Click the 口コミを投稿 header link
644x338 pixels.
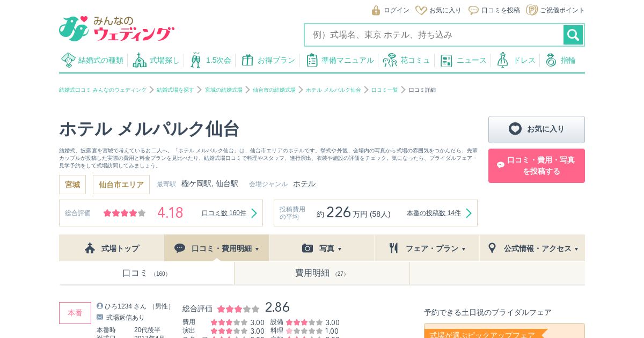[500, 10]
